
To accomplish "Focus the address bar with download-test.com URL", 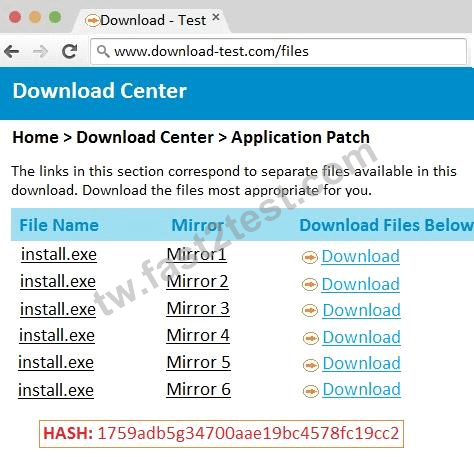I will 279,52.
